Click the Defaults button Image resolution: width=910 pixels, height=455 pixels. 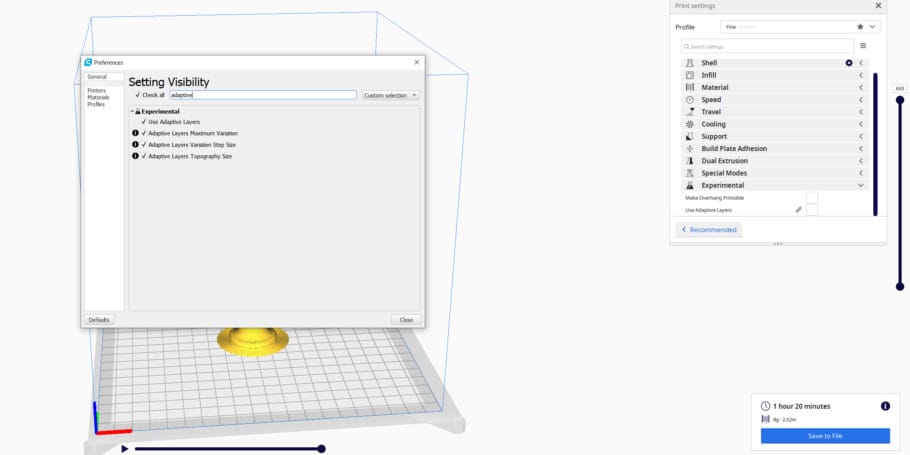pos(99,320)
